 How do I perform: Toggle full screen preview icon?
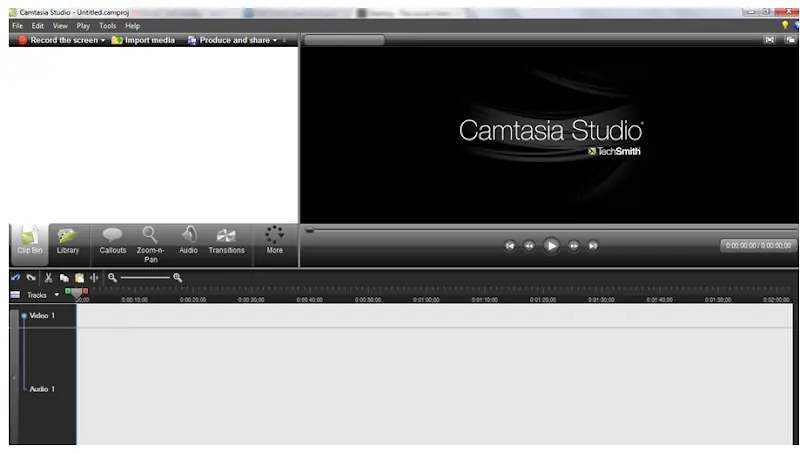769,40
